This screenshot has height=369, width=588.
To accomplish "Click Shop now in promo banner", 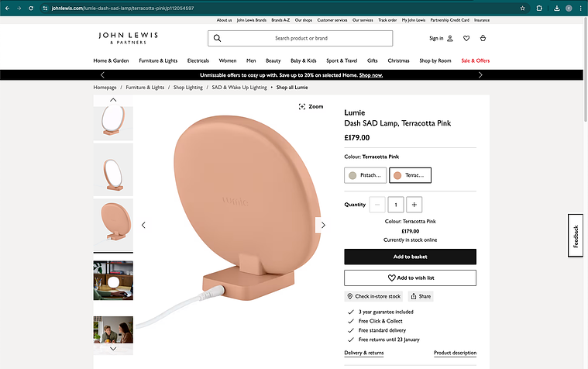I will tap(371, 75).
